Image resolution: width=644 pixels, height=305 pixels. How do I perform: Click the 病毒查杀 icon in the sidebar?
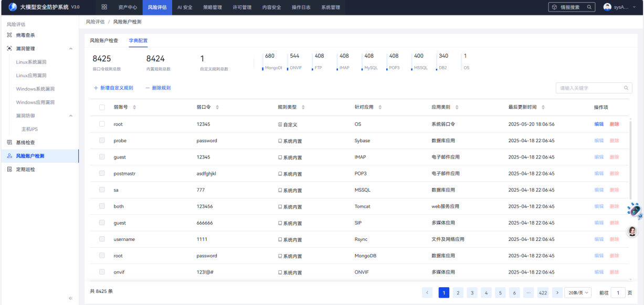coord(9,35)
